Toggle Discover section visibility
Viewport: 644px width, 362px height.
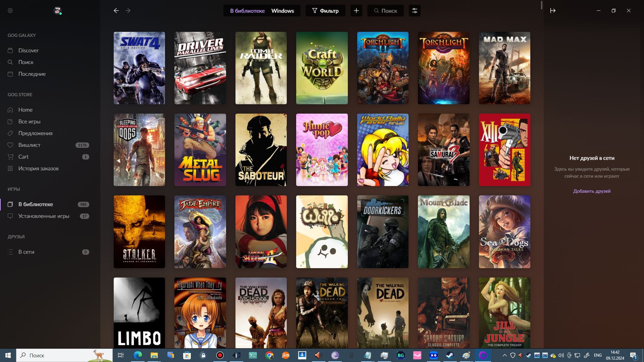[x=28, y=50]
